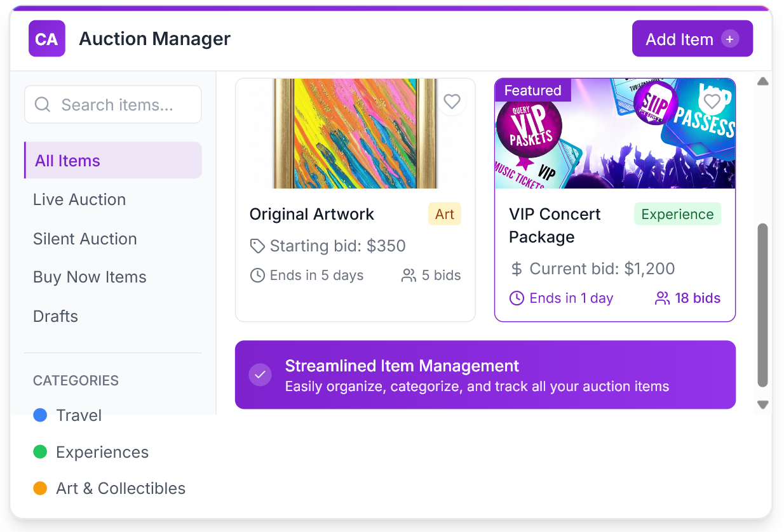Click the blue Travel category dot
This screenshot has width=784, height=532.
point(40,415)
